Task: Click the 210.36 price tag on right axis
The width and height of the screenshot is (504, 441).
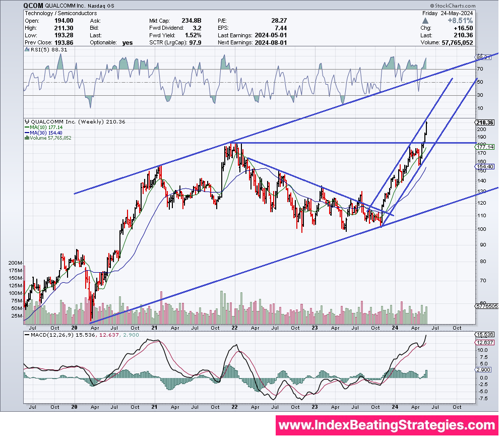Action: tap(485, 122)
